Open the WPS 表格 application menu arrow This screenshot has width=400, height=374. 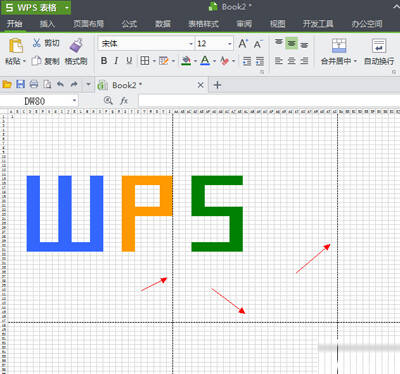67,7
